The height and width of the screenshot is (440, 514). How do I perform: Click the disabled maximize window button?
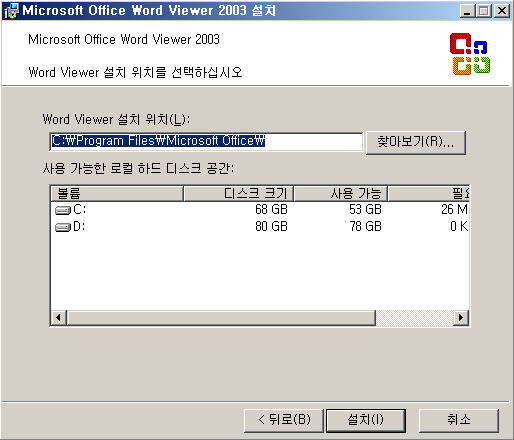[x=484, y=11]
